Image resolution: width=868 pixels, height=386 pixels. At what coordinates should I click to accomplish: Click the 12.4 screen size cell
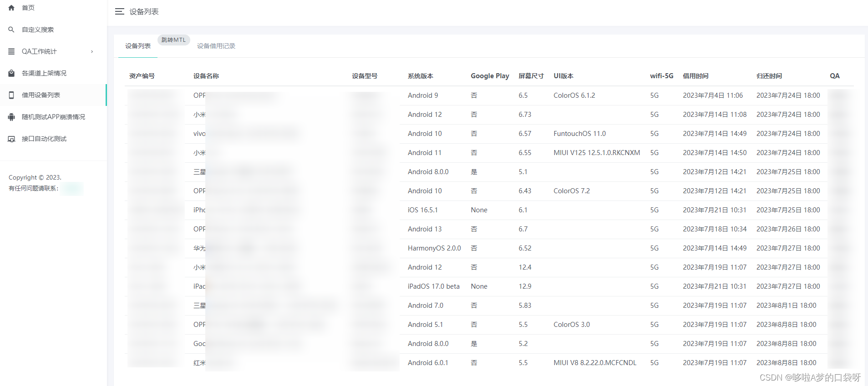click(525, 267)
